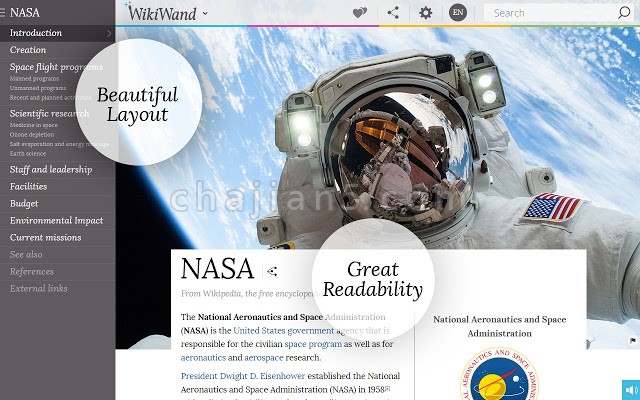Open the Budget sidebar entry
Viewport: 640px width, 400px height.
(x=24, y=203)
